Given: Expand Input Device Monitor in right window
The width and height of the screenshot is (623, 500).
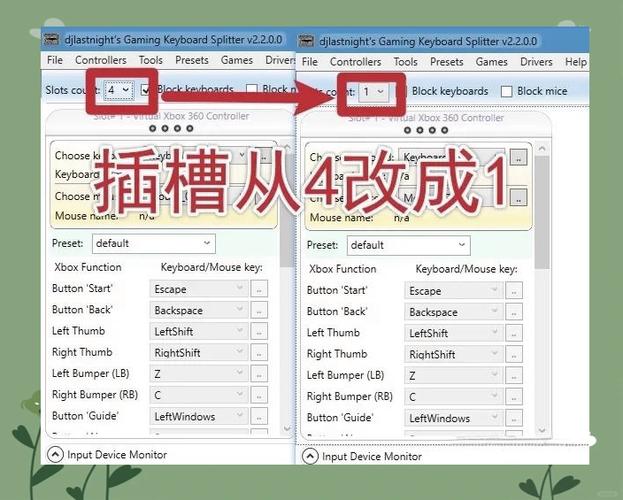Looking at the screenshot, I should point(310,456).
